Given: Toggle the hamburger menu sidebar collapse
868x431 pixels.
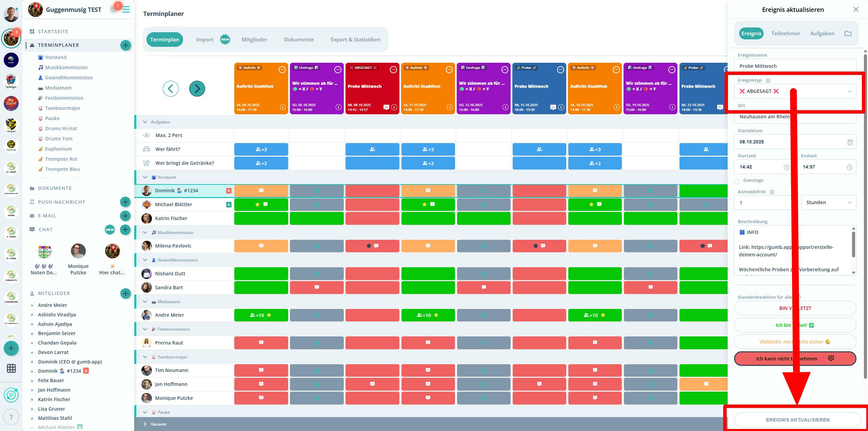Looking at the screenshot, I should tap(126, 9).
